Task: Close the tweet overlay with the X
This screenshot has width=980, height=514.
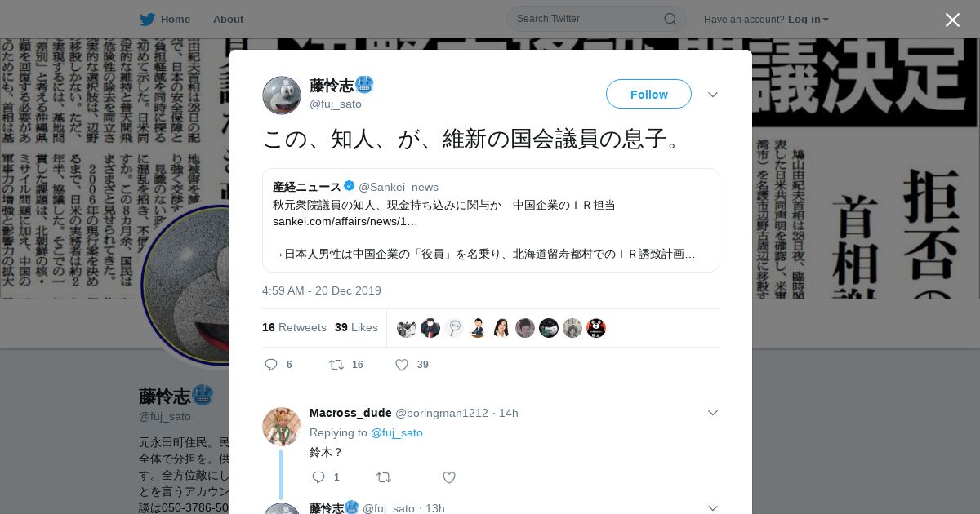Action: pyautogui.click(x=952, y=20)
